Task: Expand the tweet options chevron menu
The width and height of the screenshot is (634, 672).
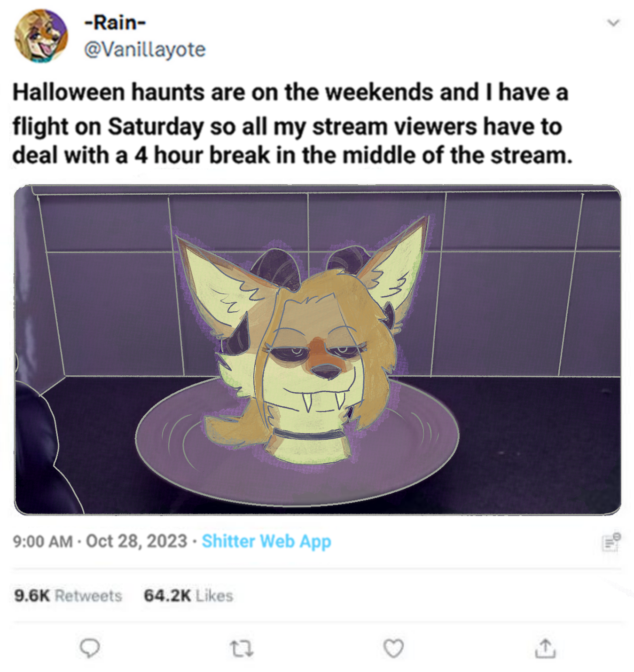Action: 613,23
